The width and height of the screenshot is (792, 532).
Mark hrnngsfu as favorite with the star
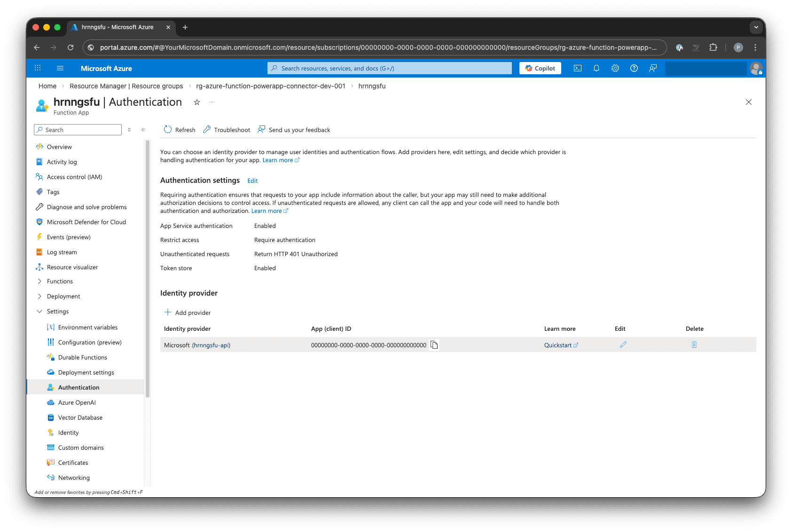pos(197,102)
